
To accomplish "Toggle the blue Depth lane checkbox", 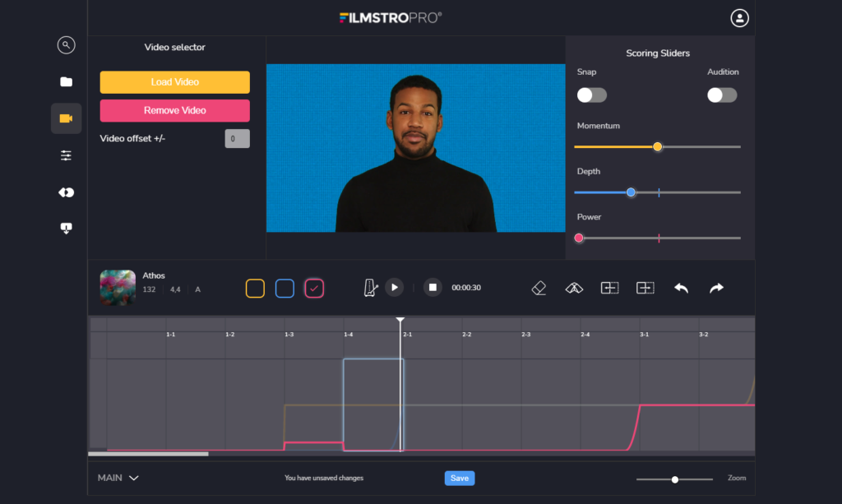I will (285, 289).
